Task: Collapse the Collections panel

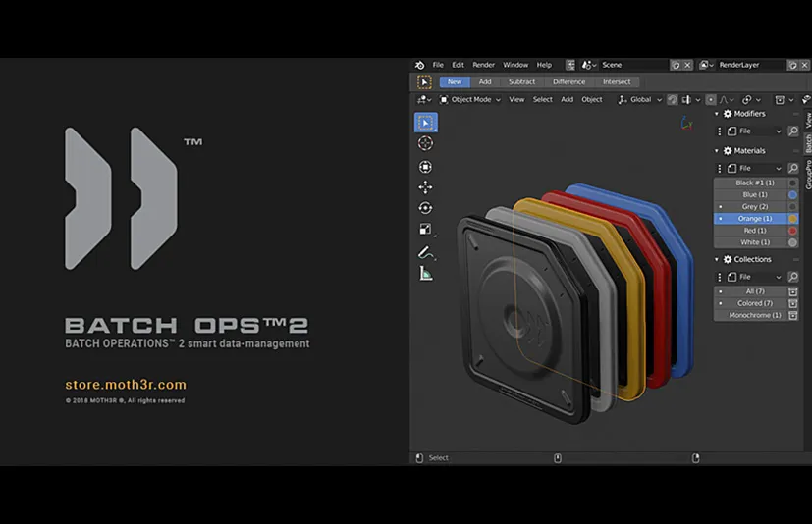Action: click(717, 259)
